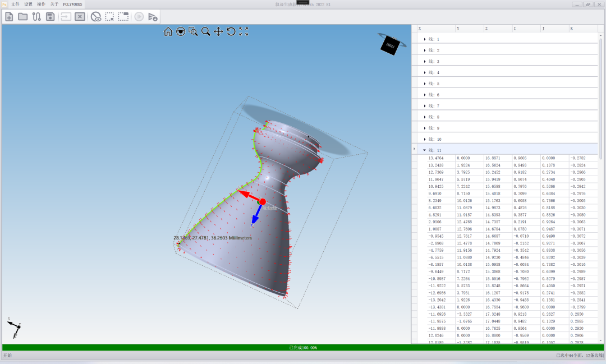Click the X column header
Screen dimensions: 606x364
click(435, 29)
